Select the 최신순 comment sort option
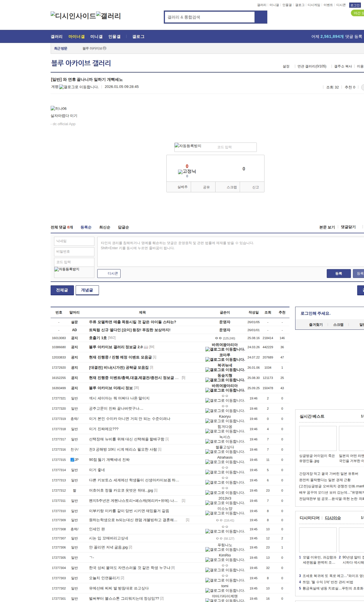Image resolution: width=364 pixels, height=602 pixels. [x=105, y=227]
